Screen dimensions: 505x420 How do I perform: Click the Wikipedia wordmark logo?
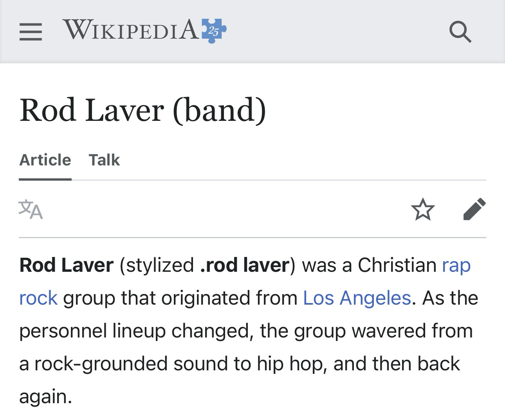pyautogui.click(x=130, y=30)
